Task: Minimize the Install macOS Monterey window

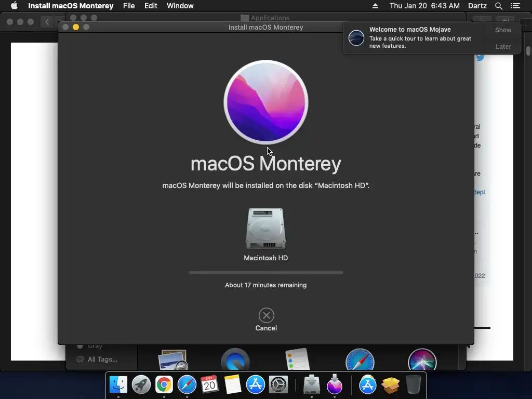Action: (76, 27)
